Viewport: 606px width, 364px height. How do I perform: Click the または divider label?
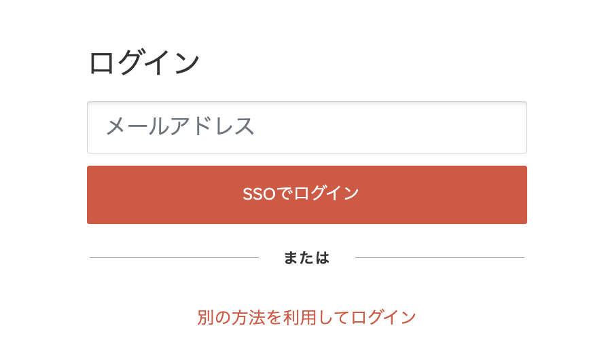tap(306, 258)
